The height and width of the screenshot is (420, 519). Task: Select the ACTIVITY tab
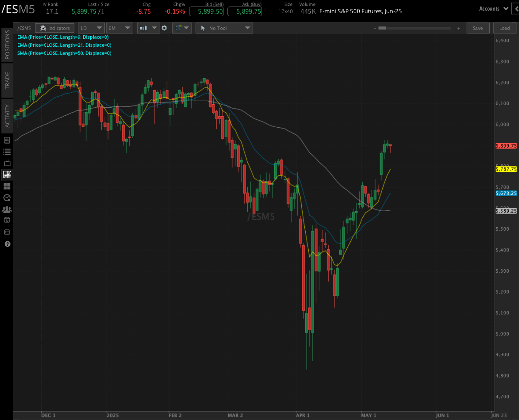(x=6, y=114)
